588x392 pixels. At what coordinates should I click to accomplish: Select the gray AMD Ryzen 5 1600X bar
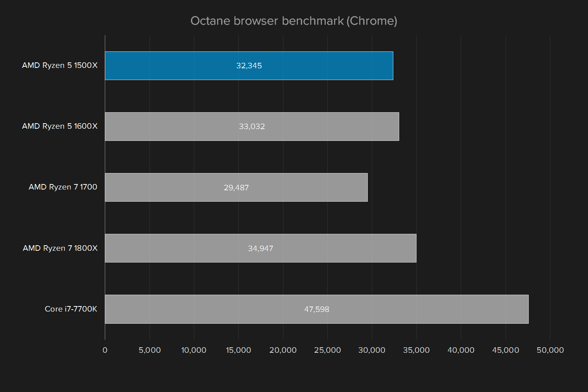(x=252, y=126)
